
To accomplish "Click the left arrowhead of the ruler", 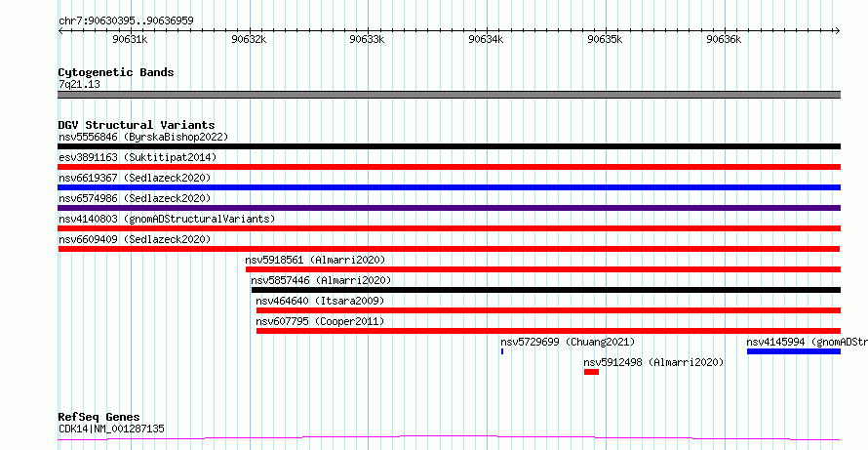I will pos(60,30).
